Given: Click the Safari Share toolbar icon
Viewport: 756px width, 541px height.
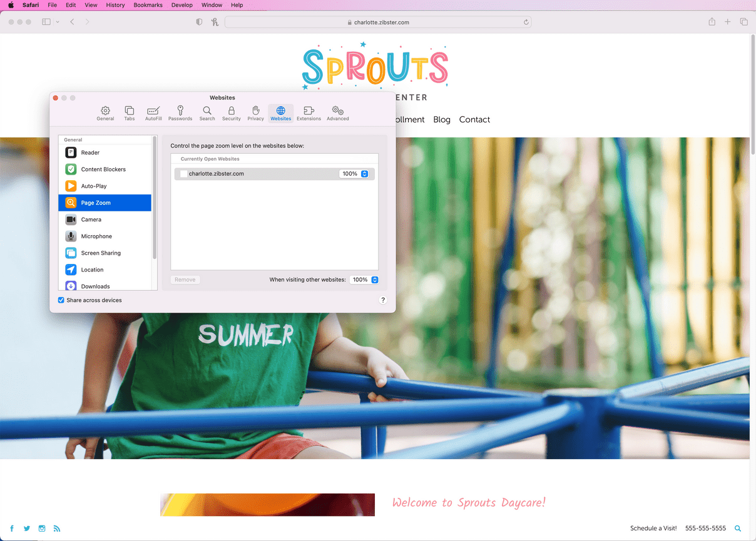Looking at the screenshot, I should 712,22.
